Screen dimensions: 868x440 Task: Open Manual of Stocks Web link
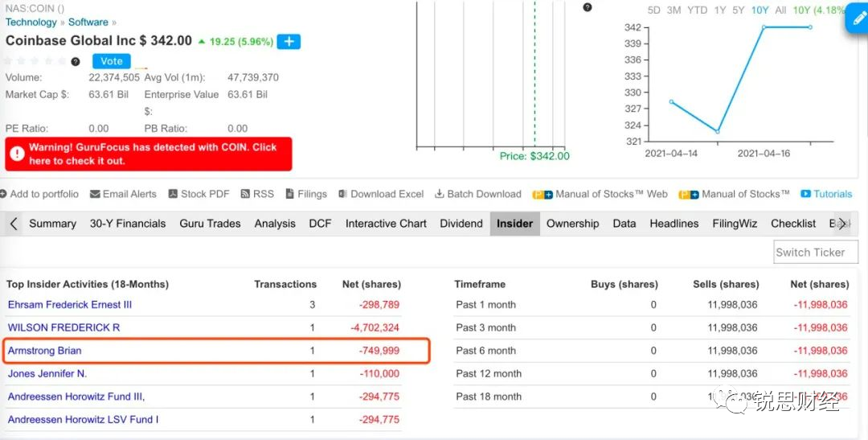tap(611, 194)
